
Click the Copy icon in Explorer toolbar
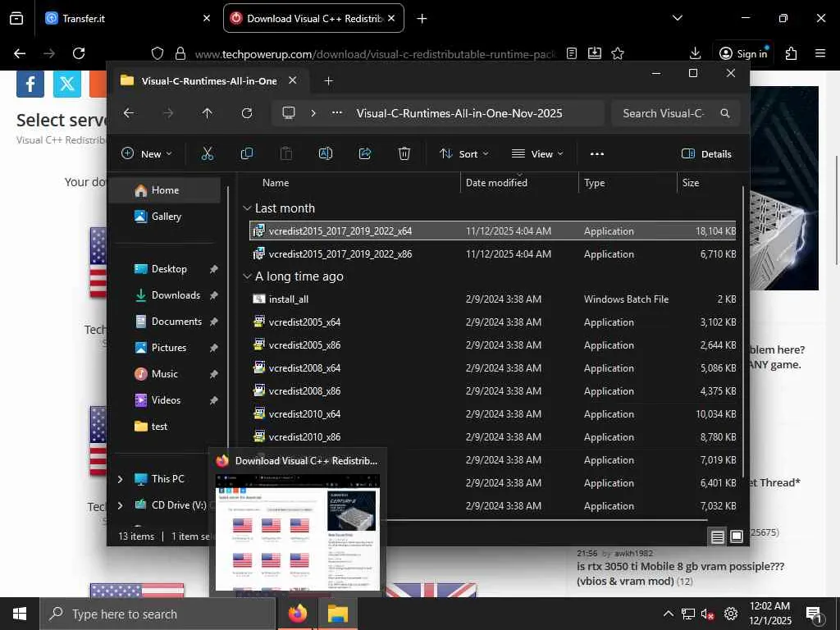coord(247,154)
